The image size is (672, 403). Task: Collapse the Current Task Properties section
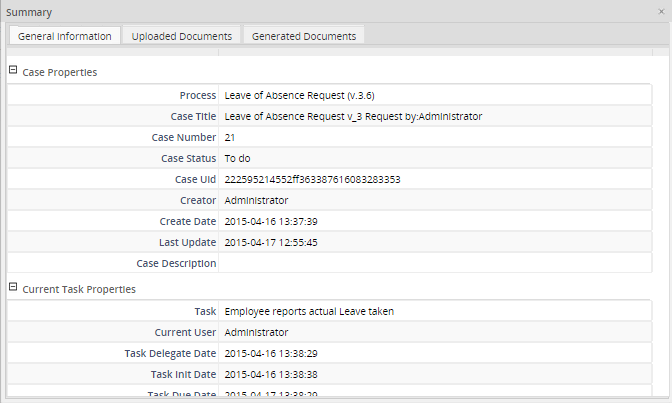[x=13, y=288]
